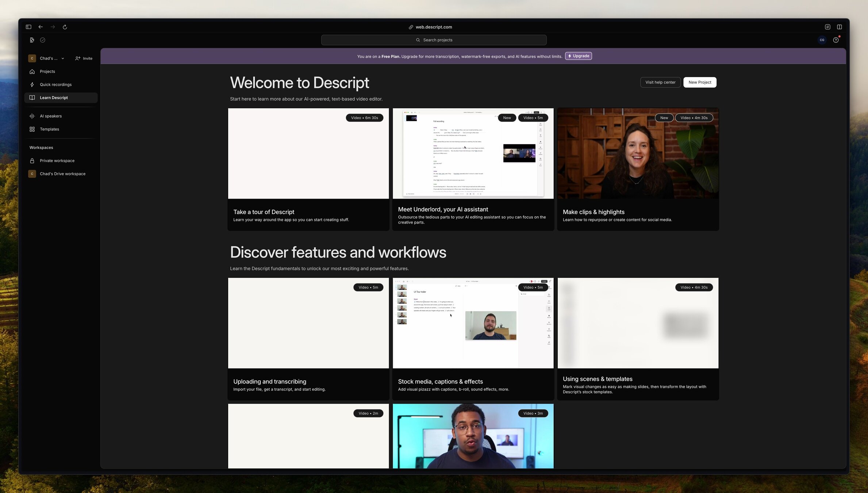
Task: Click Visit help center button
Action: (660, 83)
